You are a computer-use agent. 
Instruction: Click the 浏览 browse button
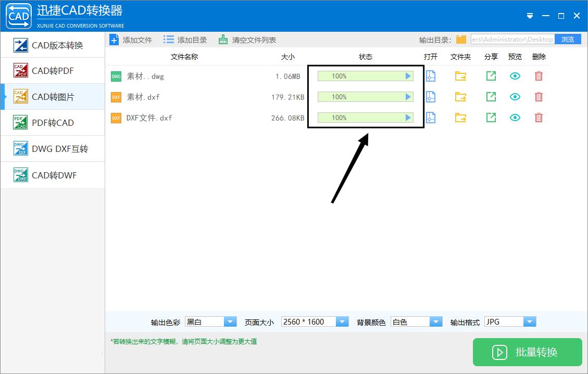(x=568, y=38)
